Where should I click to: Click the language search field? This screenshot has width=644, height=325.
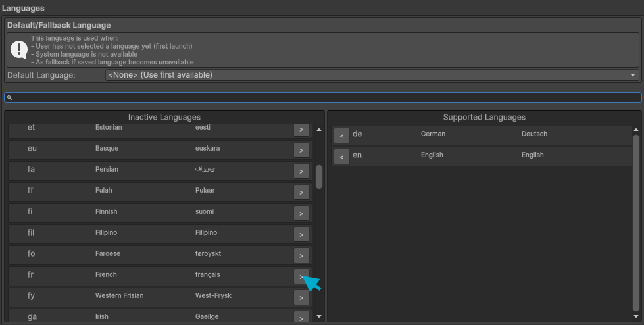click(x=323, y=97)
